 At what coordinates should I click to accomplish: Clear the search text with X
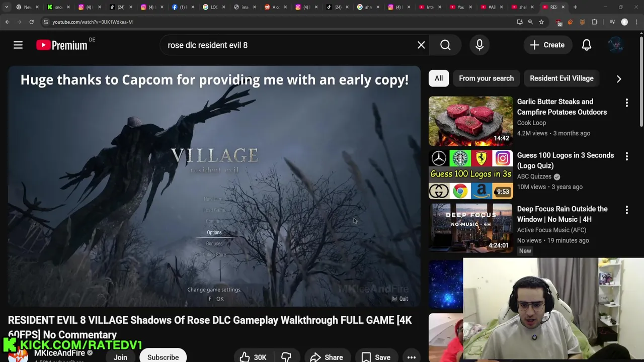pyautogui.click(x=421, y=45)
